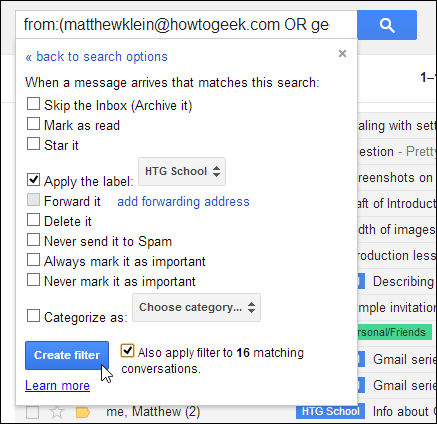This screenshot has width=437, height=424.
Task: Click the blue search magnifier button
Action: 387,25
